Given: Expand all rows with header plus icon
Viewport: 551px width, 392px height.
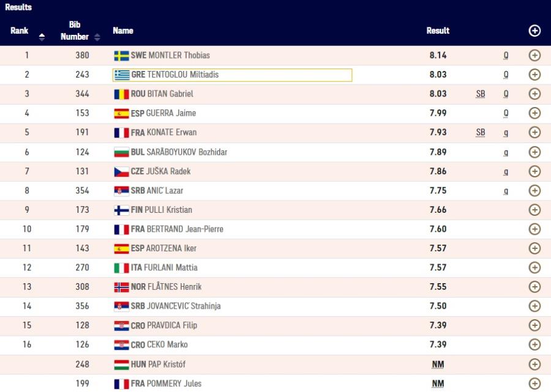Looking at the screenshot, I should [534, 31].
